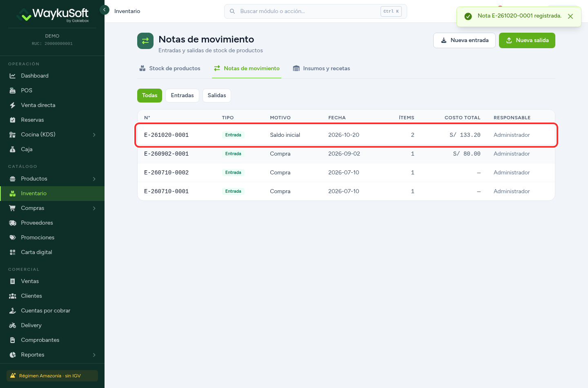Filter notes by Salidas
Image resolution: width=588 pixels, height=388 pixels.
217,96
